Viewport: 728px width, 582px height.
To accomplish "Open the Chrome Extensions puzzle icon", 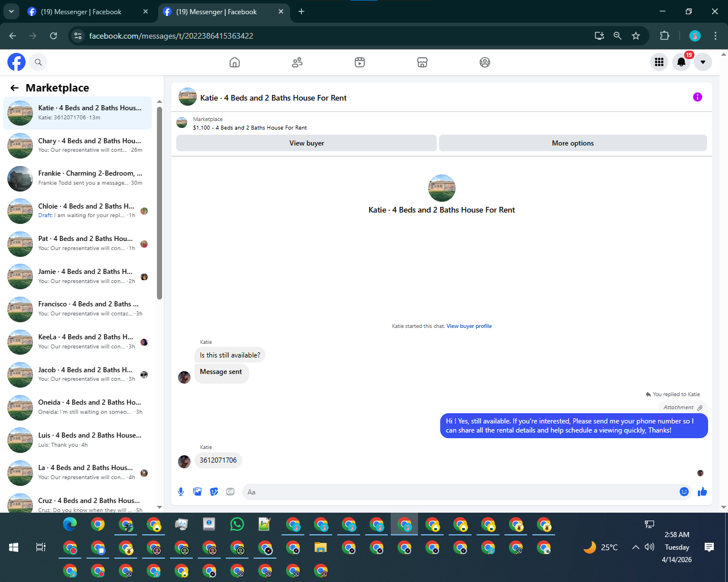I will tap(664, 36).
